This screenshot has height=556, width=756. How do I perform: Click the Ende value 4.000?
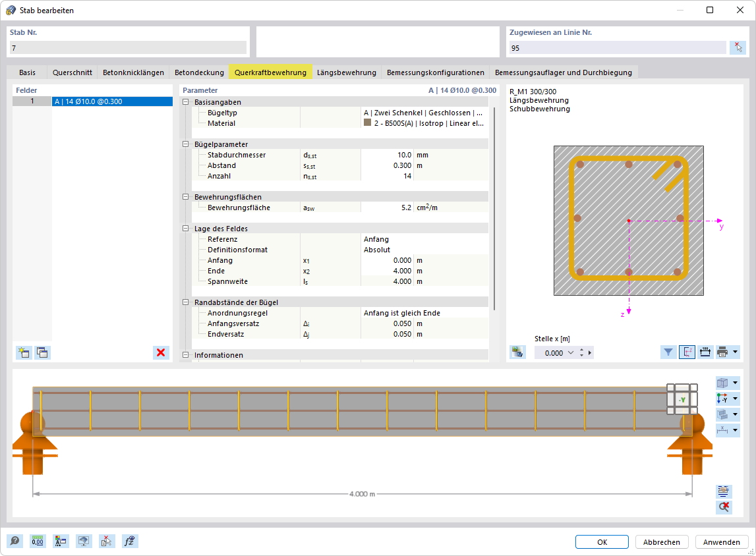point(387,271)
